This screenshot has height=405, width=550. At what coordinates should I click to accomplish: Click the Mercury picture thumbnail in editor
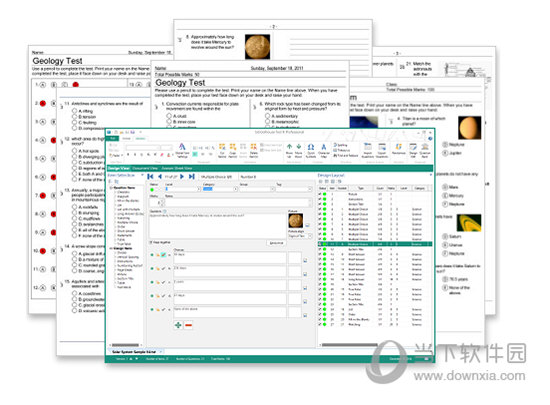[295, 221]
